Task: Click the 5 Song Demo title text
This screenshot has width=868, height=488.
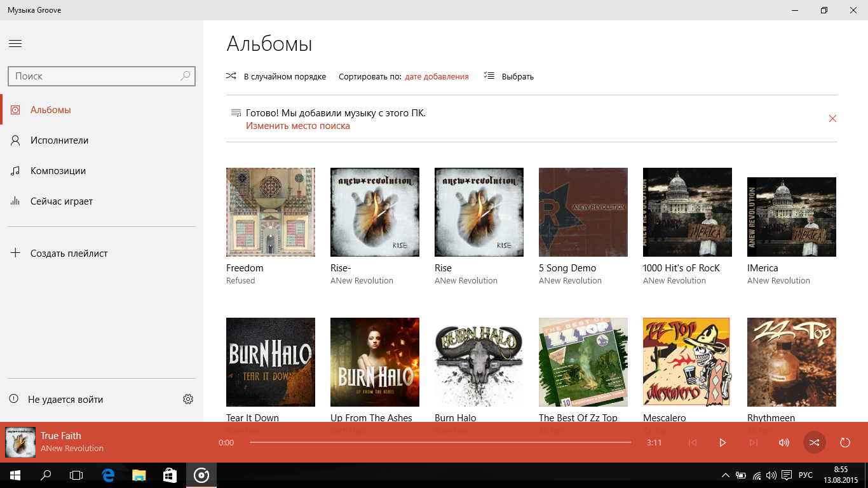Action: 567,268
